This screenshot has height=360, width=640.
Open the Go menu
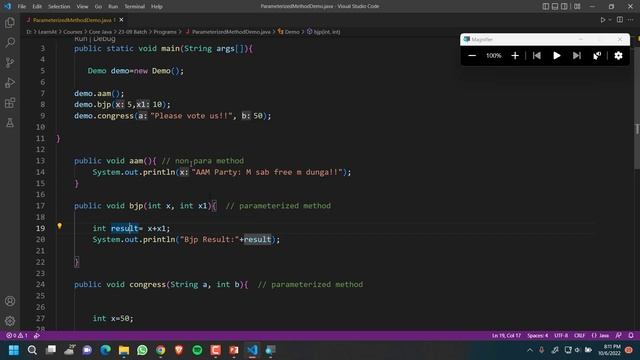(98, 7)
